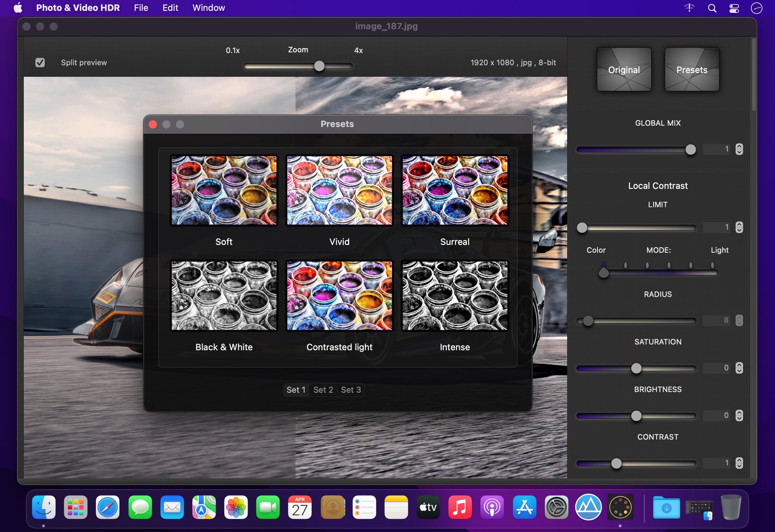
Task: Open Downloads folder in dock
Action: pos(667,508)
